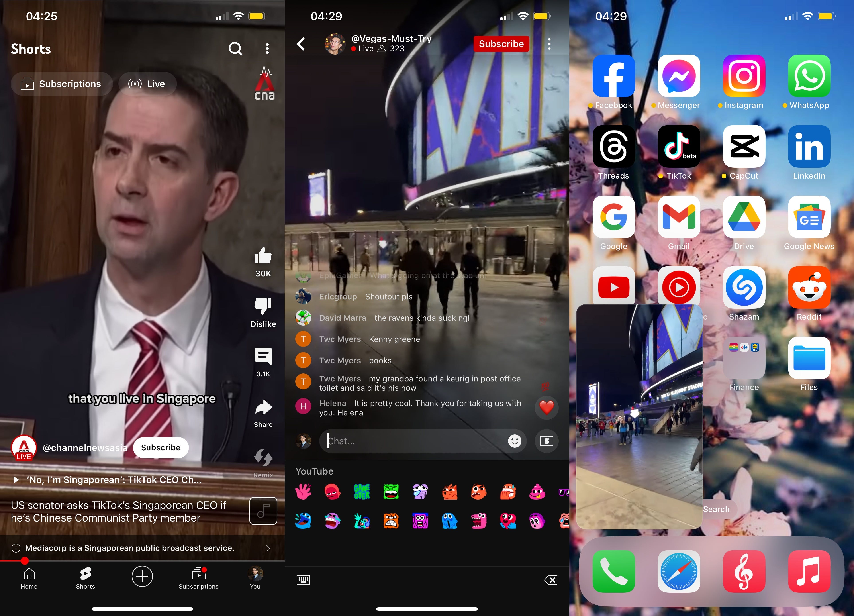Open Shorts three-dot options menu
Viewport: 854px width, 616px height.
[267, 49]
